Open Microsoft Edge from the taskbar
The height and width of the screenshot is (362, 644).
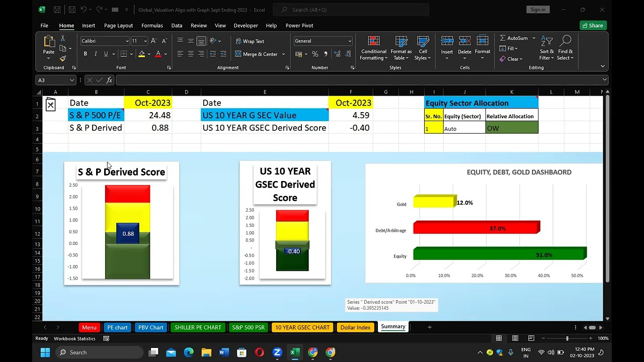coord(189,352)
